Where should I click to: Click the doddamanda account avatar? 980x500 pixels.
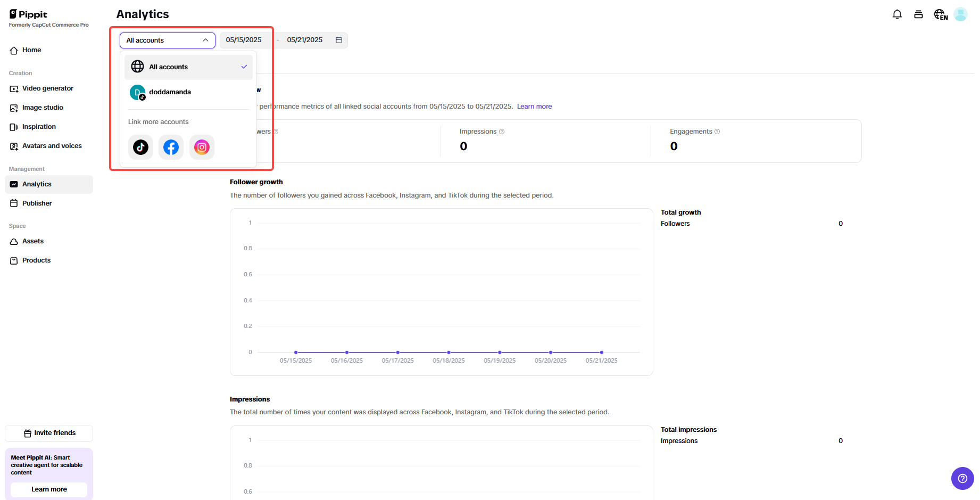(138, 92)
